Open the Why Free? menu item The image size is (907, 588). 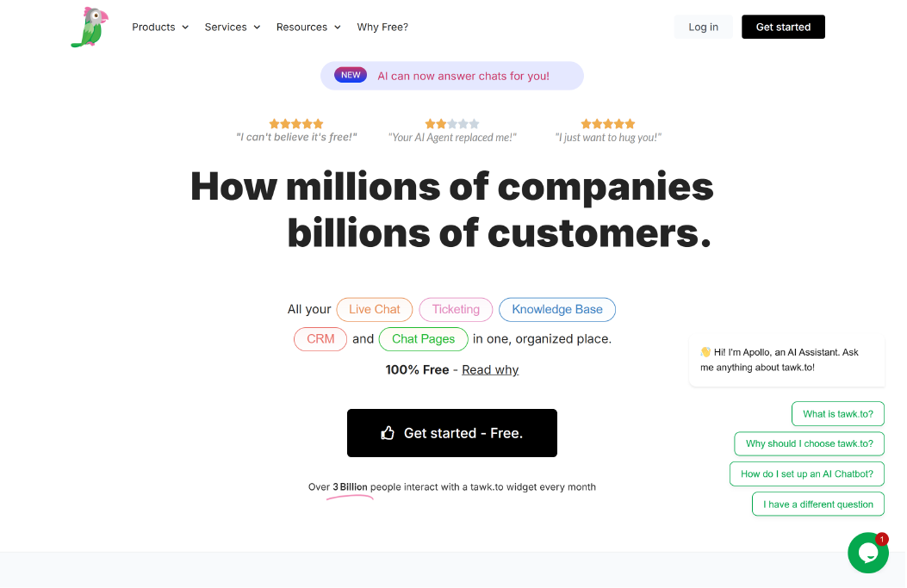pyautogui.click(x=382, y=27)
